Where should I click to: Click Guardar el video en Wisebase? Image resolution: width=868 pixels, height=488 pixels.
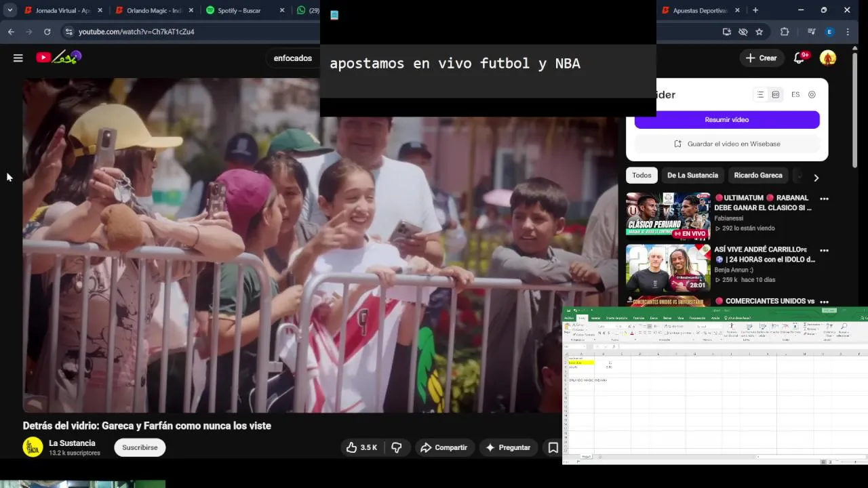[x=727, y=144]
